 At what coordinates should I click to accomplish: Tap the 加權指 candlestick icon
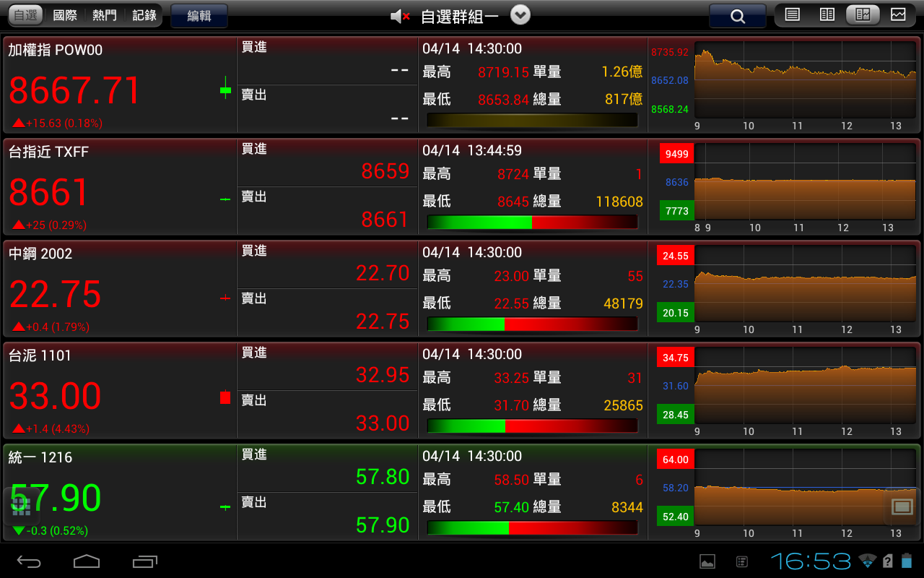(x=225, y=90)
